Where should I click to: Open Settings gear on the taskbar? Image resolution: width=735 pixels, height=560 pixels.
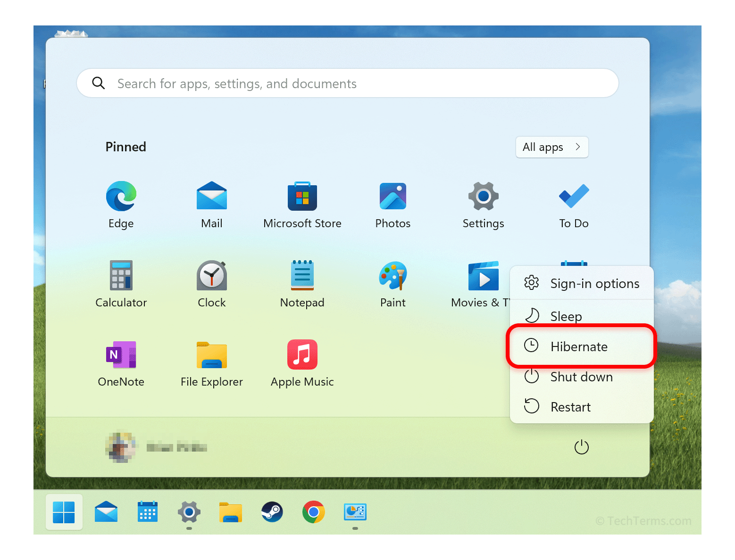(189, 512)
